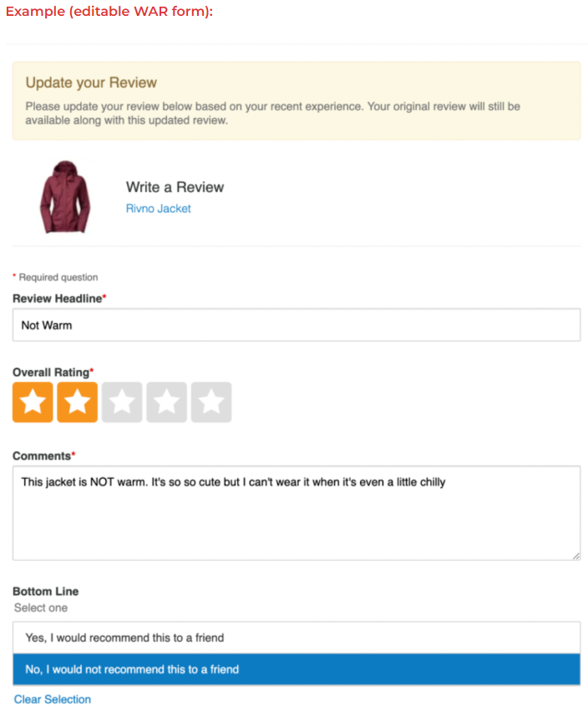The width and height of the screenshot is (588, 711).
Task: Select "Yes, I would recommend this to a friend"
Action: pyautogui.click(x=297, y=637)
